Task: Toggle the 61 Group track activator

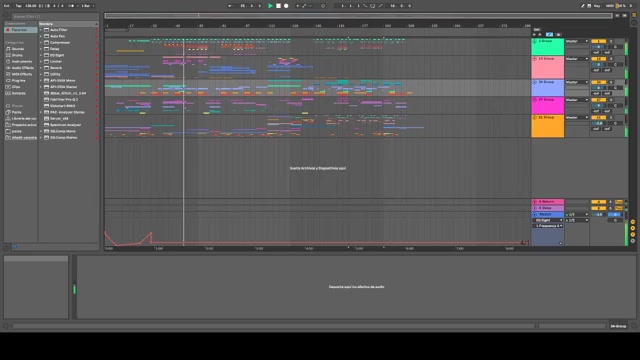Action: pos(598,118)
